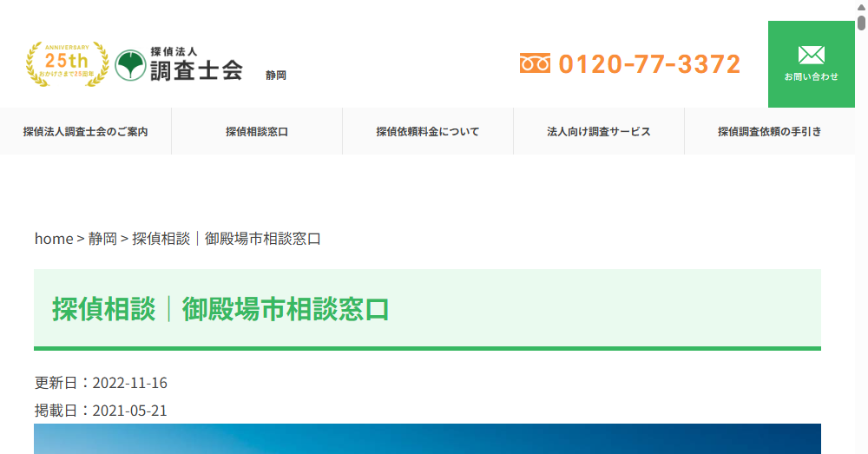
Task: Click the green page heading 探偵相談｜御殿場市相談窓口
Action: pyautogui.click(x=220, y=310)
